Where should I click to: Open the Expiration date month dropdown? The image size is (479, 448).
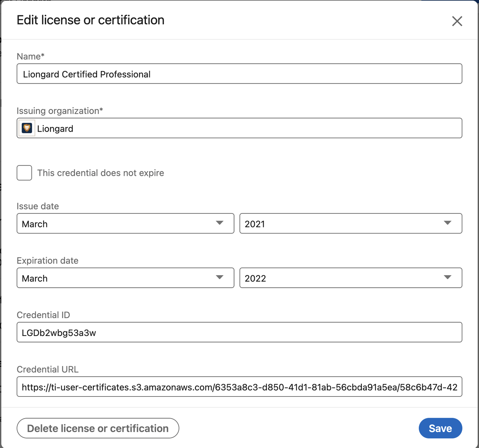pos(125,278)
